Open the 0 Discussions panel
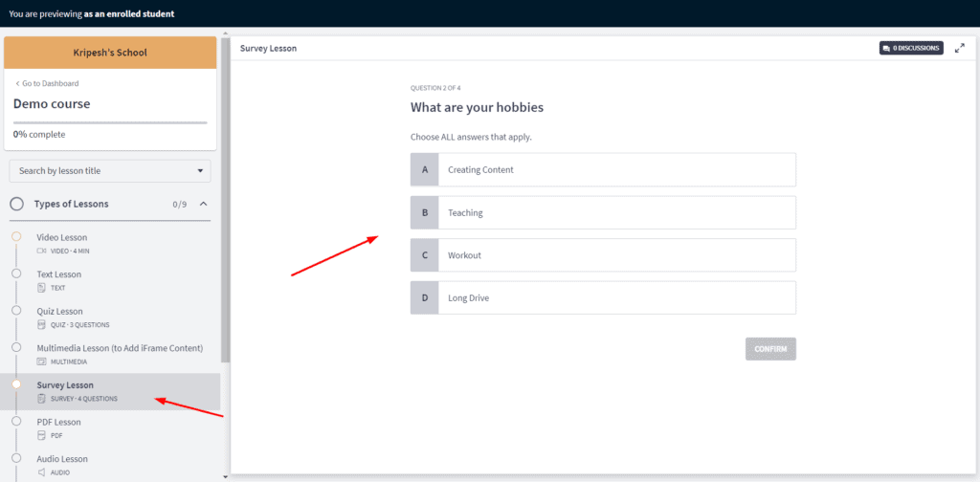Viewport: 980px width, 482px height. click(910, 48)
